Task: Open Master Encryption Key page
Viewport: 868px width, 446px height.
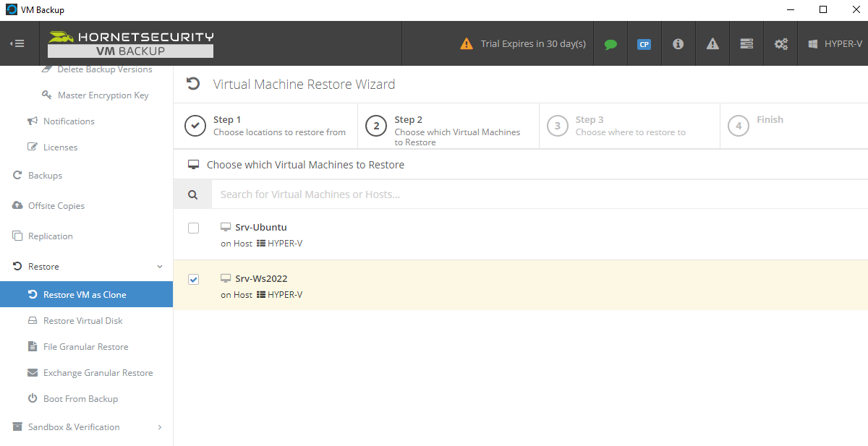Action: coord(103,95)
